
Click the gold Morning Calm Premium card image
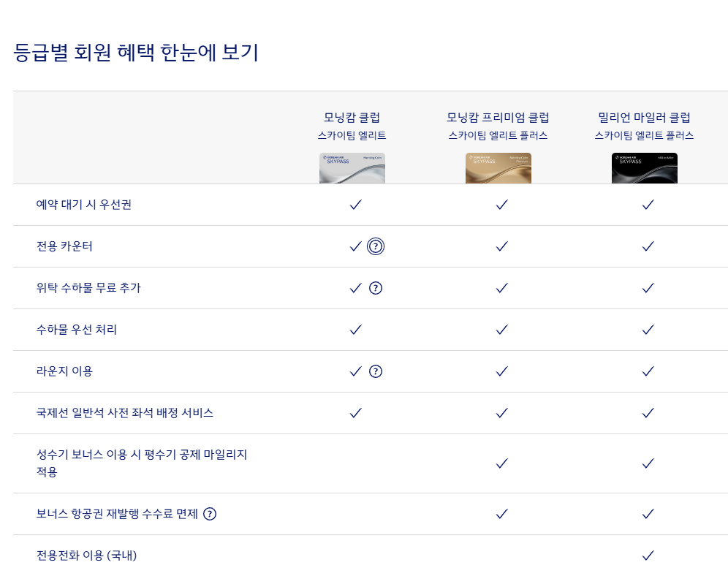pyautogui.click(x=498, y=168)
